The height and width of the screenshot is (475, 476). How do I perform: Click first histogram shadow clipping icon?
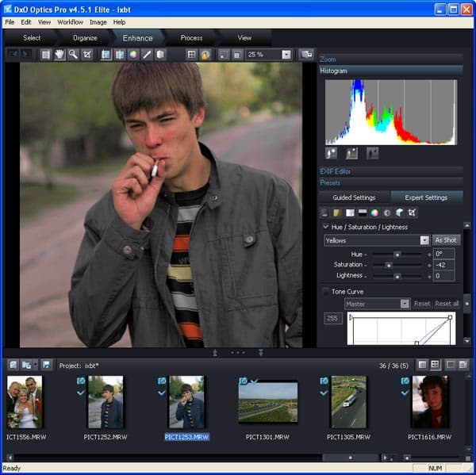click(x=331, y=153)
